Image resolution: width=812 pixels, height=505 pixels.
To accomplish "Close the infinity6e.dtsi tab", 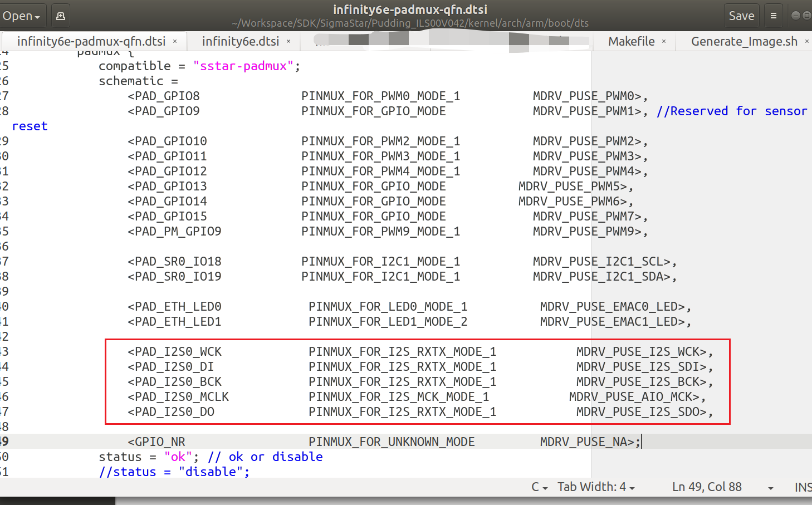I will 288,41.
